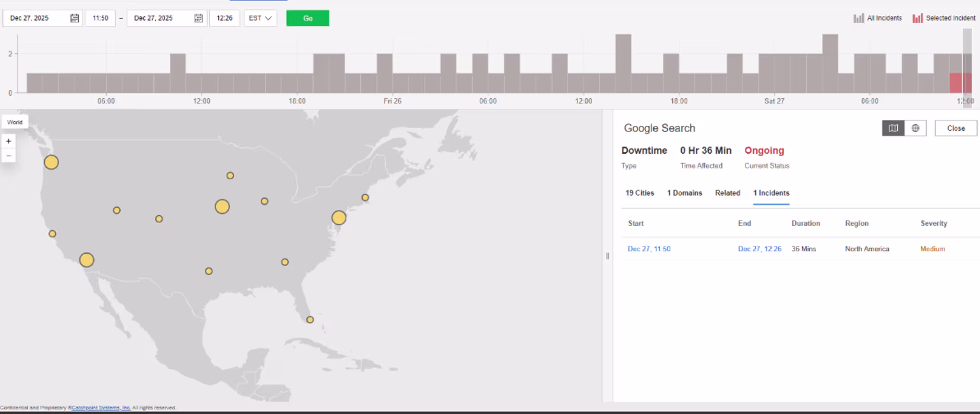Switch to the map view icon
This screenshot has width=980, height=414.
point(893,128)
